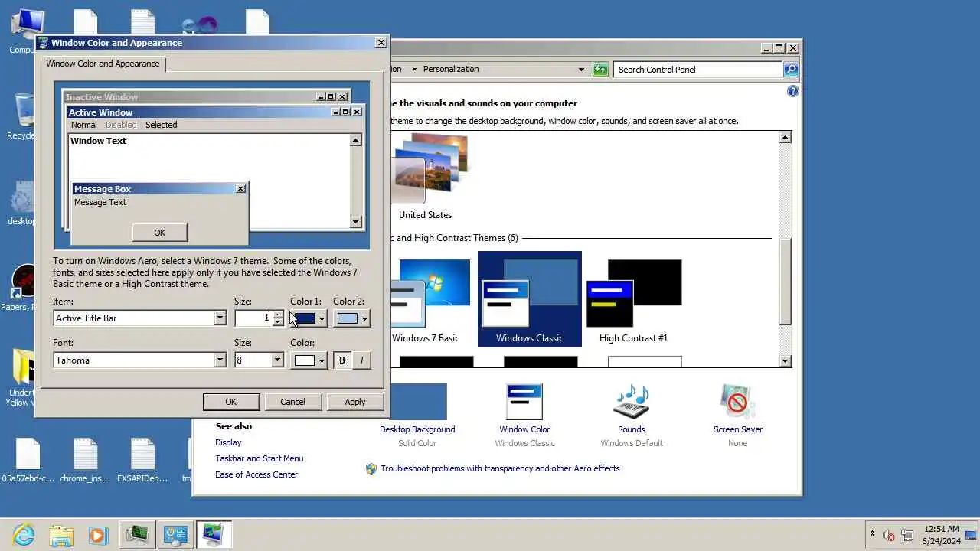Show hidden system tray icons

point(872,534)
